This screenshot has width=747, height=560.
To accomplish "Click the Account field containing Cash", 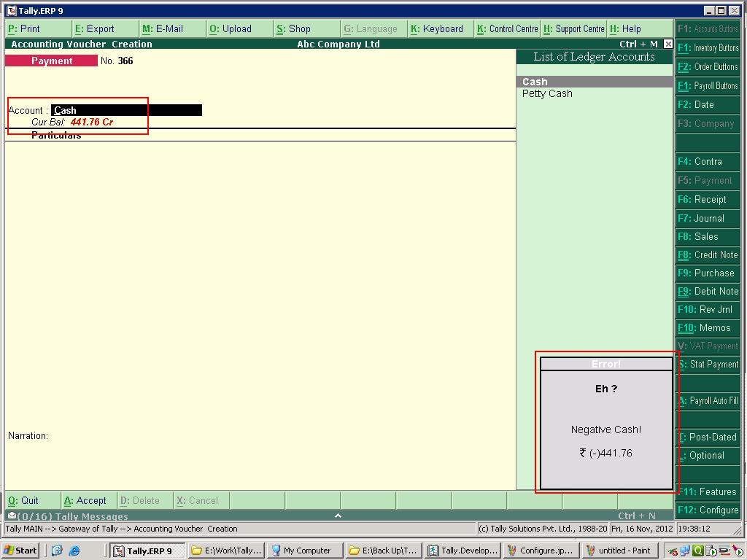I will (126, 110).
